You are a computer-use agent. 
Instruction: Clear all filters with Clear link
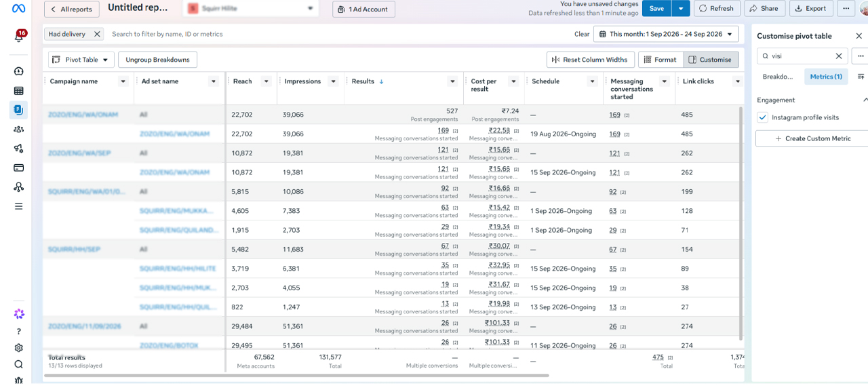point(582,34)
